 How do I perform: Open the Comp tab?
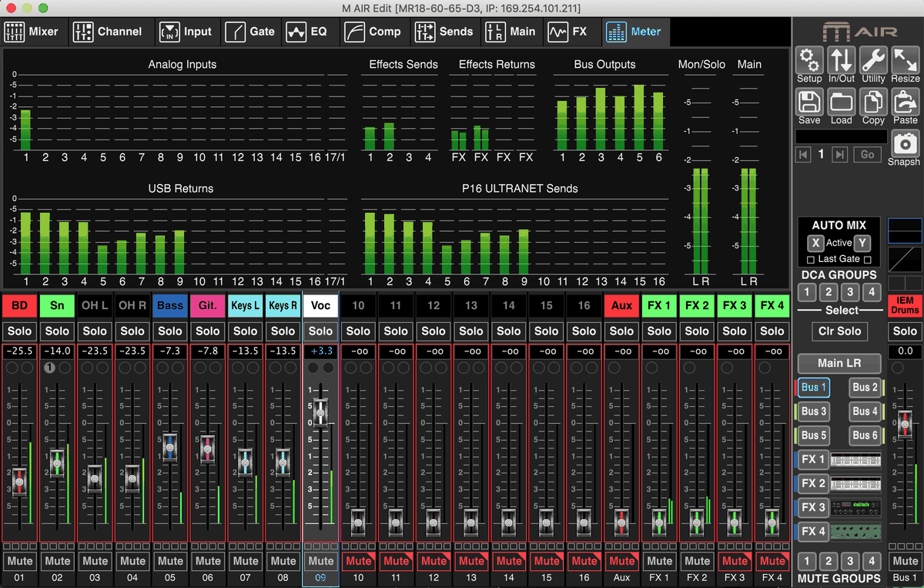tap(374, 32)
